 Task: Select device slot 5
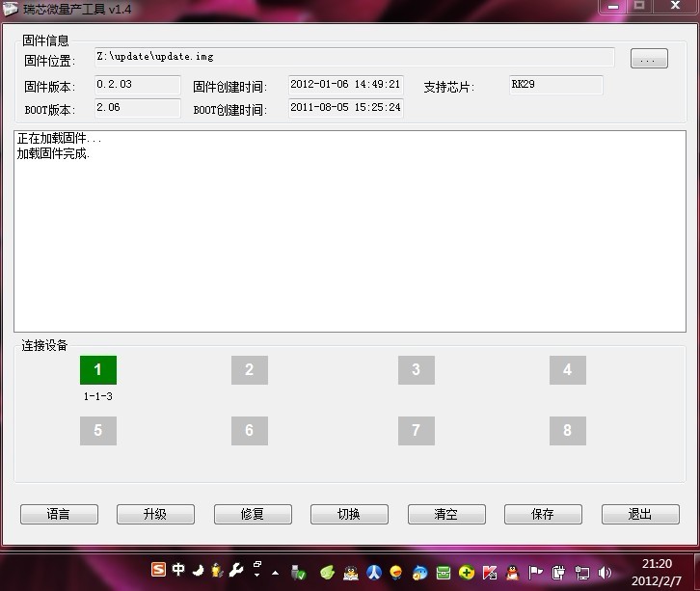[98, 431]
